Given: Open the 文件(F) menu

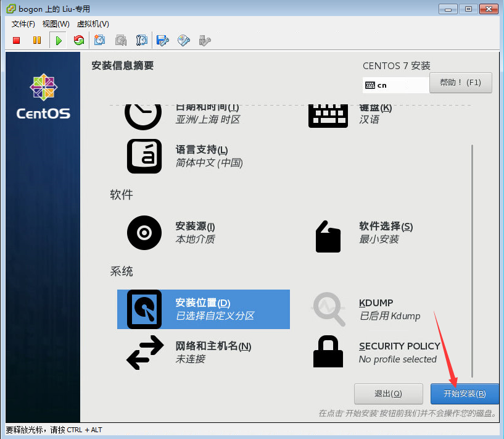Looking at the screenshot, I should pos(23,24).
